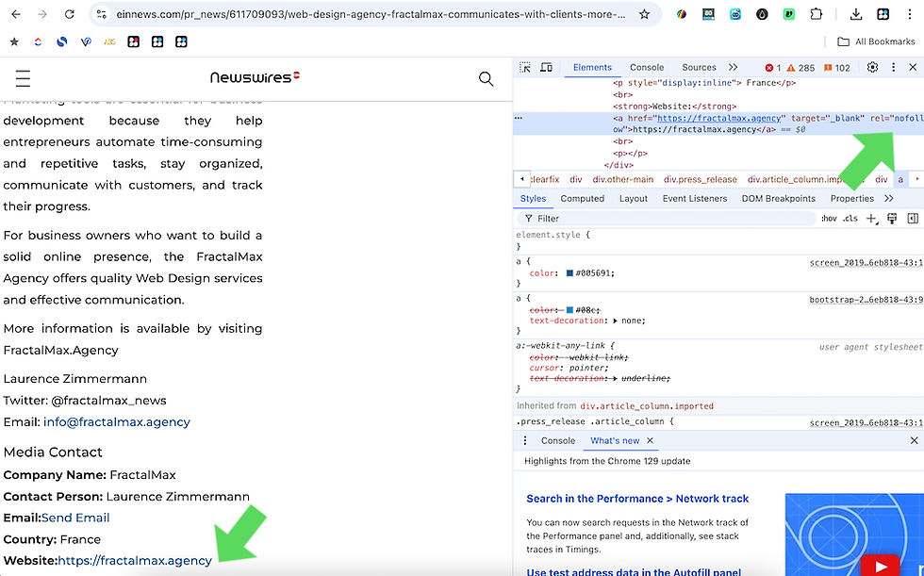Viewport: 924px width, 576px height.
Task: Toggle .cls element classes panel
Action: [850, 219]
